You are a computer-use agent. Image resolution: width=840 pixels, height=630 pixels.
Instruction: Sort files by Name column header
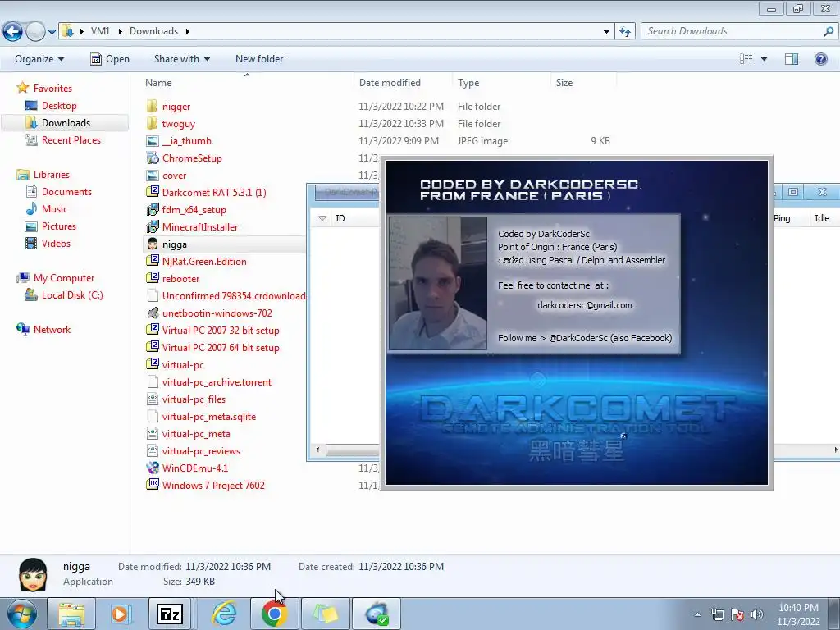tap(158, 83)
